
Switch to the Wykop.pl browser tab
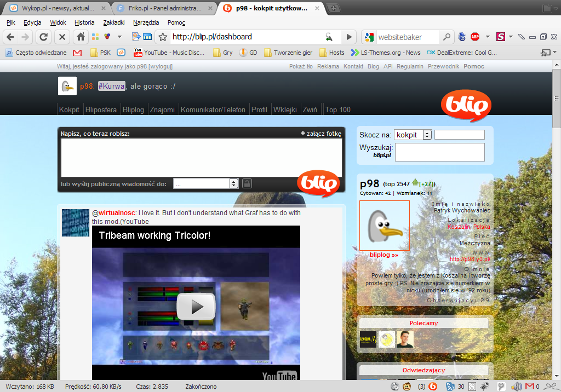pyautogui.click(x=55, y=8)
